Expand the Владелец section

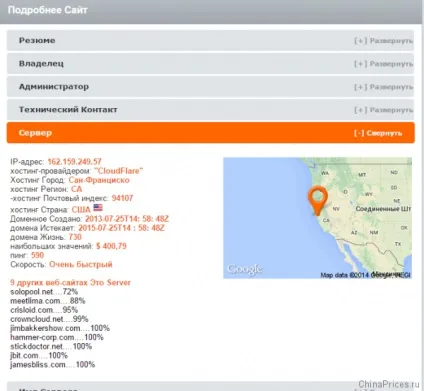click(210, 63)
